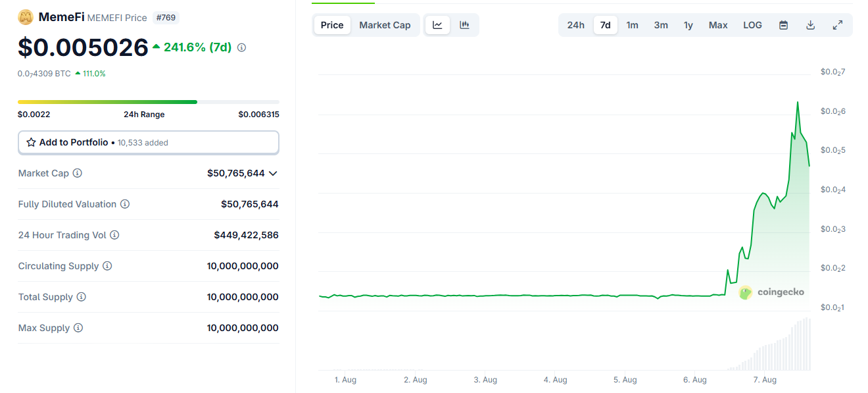Click the 24h Range progress bar
The image size is (868, 393).
coord(148,102)
